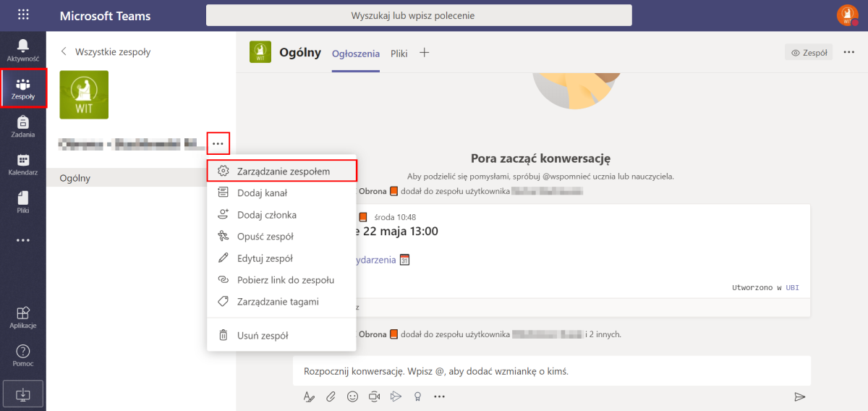Choose Edytuj zespół from menu
The height and width of the screenshot is (411, 868).
tap(282, 258)
